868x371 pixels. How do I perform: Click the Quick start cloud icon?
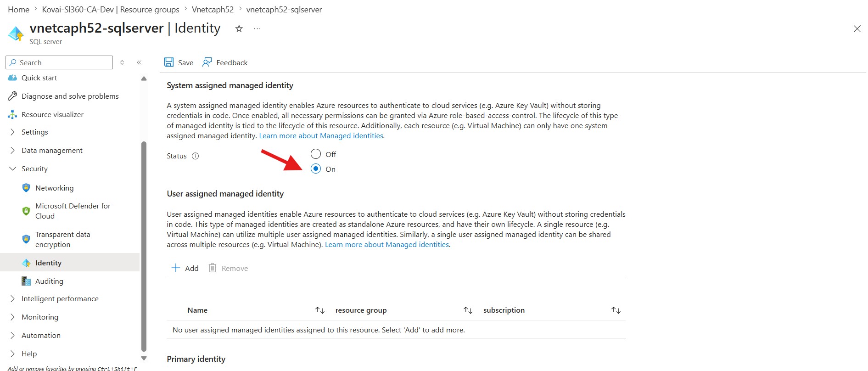pyautogui.click(x=12, y=78)
